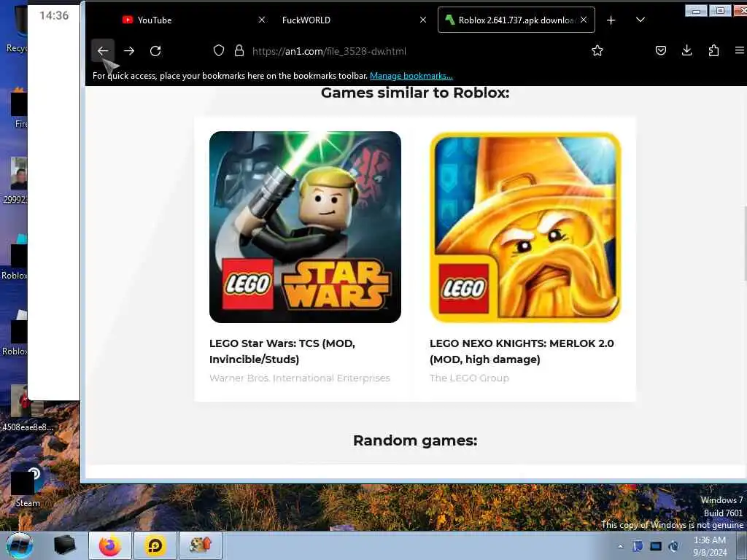Bookmark this page with the star icon

point(597,50)
